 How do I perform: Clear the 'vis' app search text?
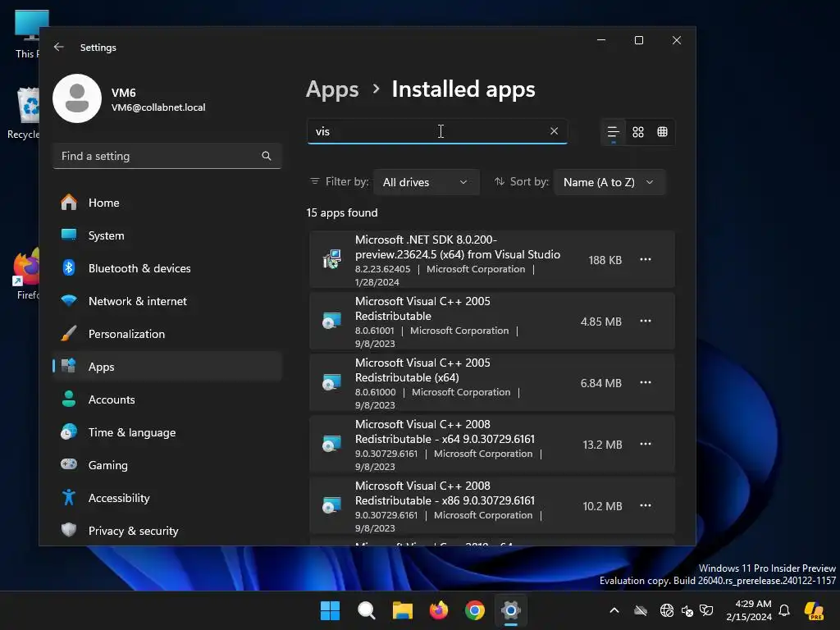pos(554,131)
